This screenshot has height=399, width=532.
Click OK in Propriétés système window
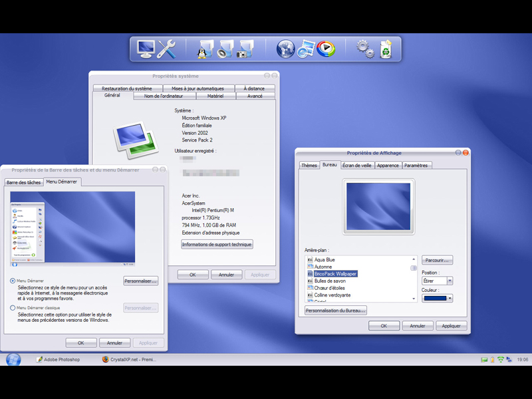pyautogui.click(x=193, y=275)
